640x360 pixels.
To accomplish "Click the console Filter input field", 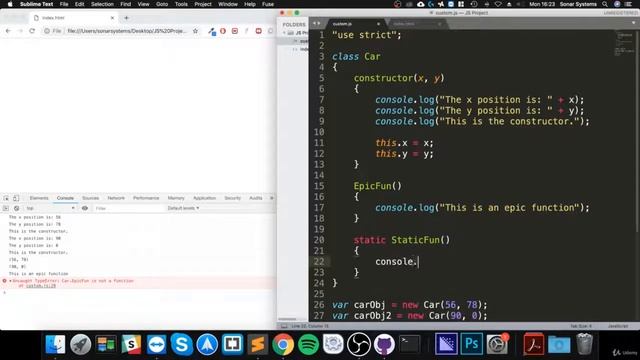I will [129, 208].
